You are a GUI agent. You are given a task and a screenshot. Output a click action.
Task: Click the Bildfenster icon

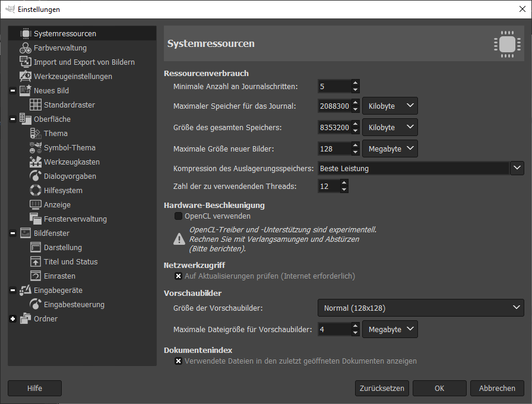[26, 233]
